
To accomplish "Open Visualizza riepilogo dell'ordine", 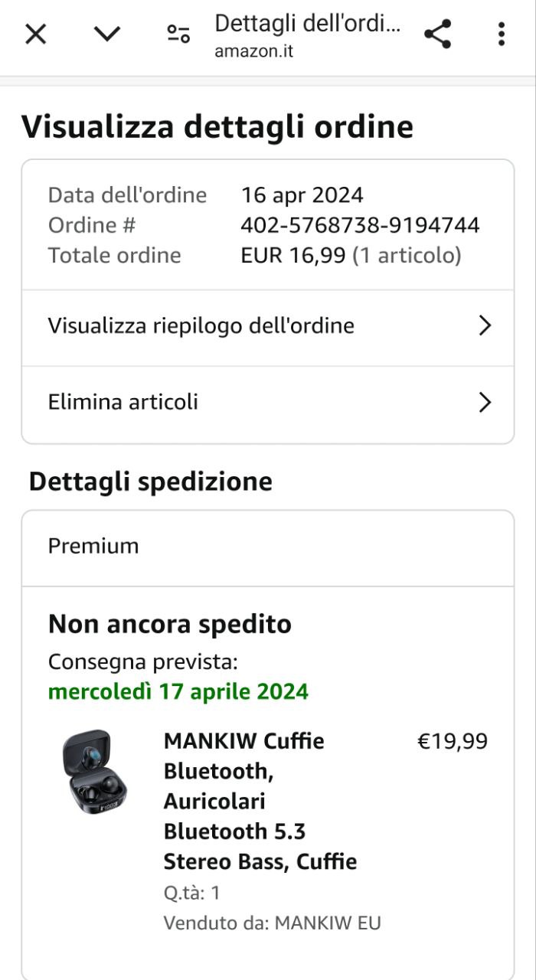I will pyautogui.click(x=201, y=326).
